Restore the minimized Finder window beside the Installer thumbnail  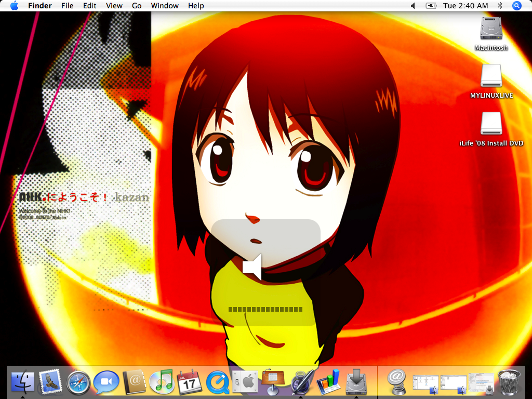click(x=453, y=385)
